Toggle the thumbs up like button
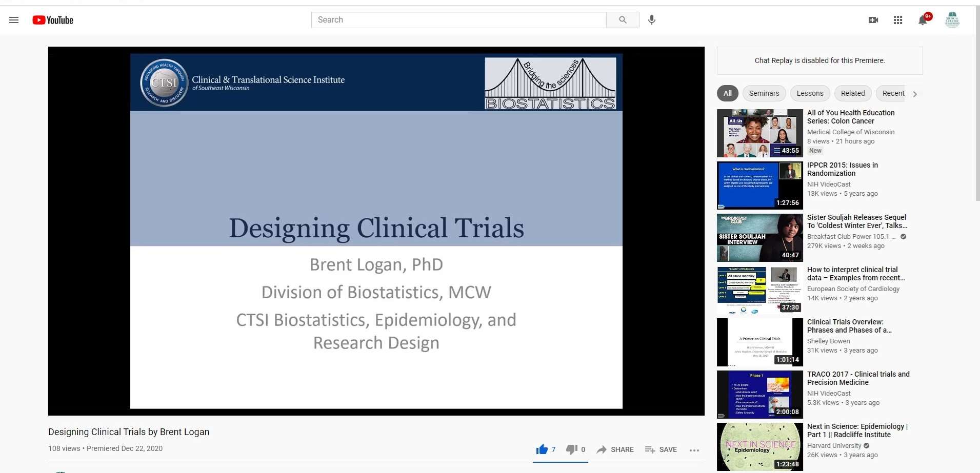980x473 pixels. coord(542,449)
